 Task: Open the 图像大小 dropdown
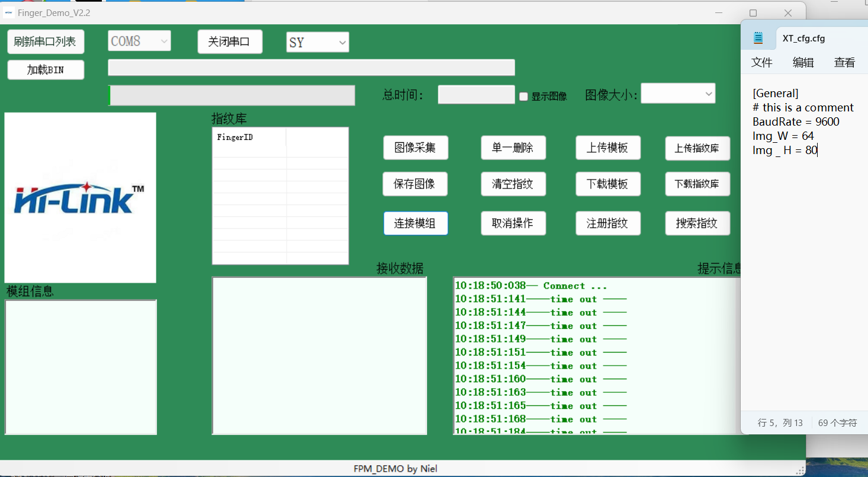point(678,94)
